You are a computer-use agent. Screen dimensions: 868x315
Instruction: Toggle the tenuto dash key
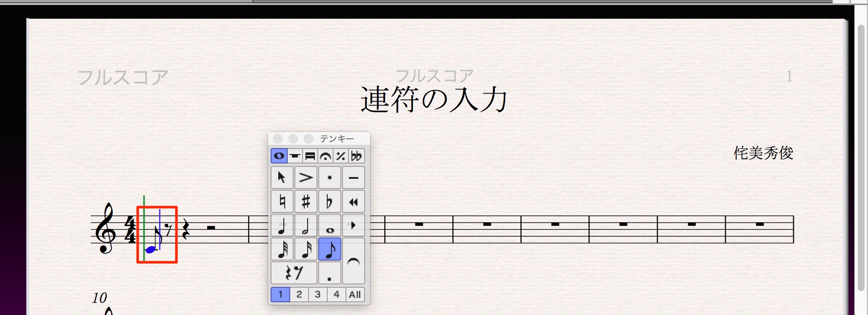354,178
